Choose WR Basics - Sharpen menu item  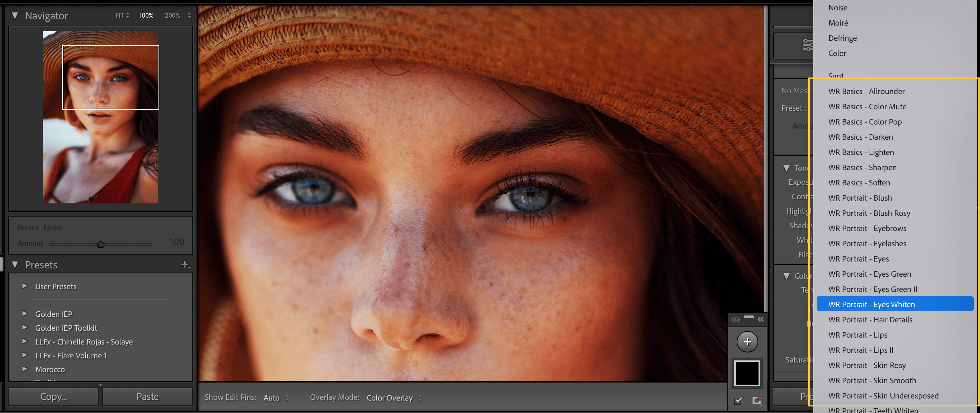(862, 167)
